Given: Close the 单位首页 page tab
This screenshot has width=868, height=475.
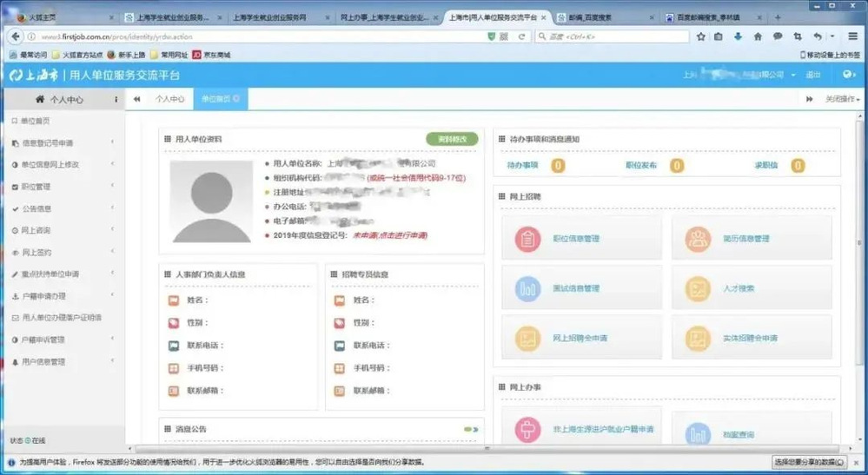Looking at the screenshot, I should pyautogui.click(x=236, y=99).
